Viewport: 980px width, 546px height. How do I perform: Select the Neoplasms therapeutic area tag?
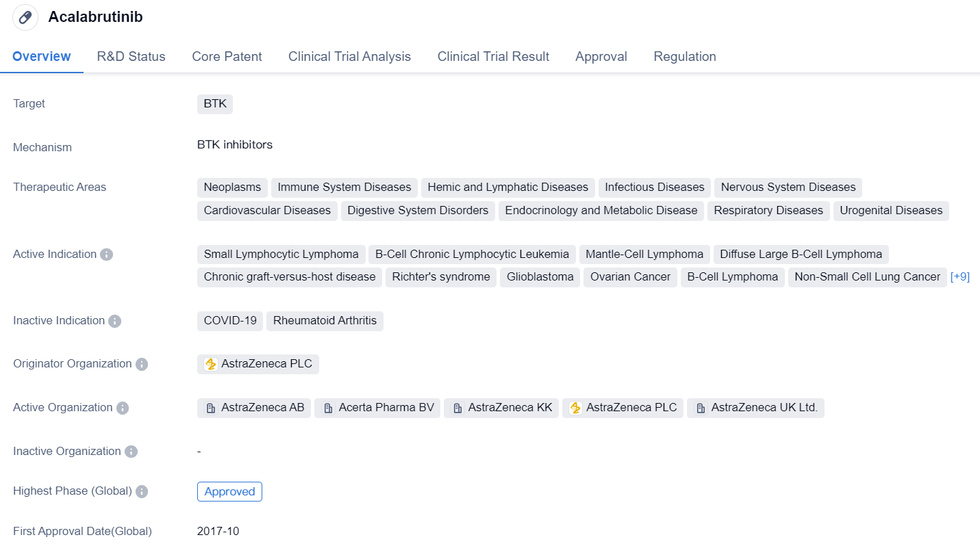click(x=232, y=187)
